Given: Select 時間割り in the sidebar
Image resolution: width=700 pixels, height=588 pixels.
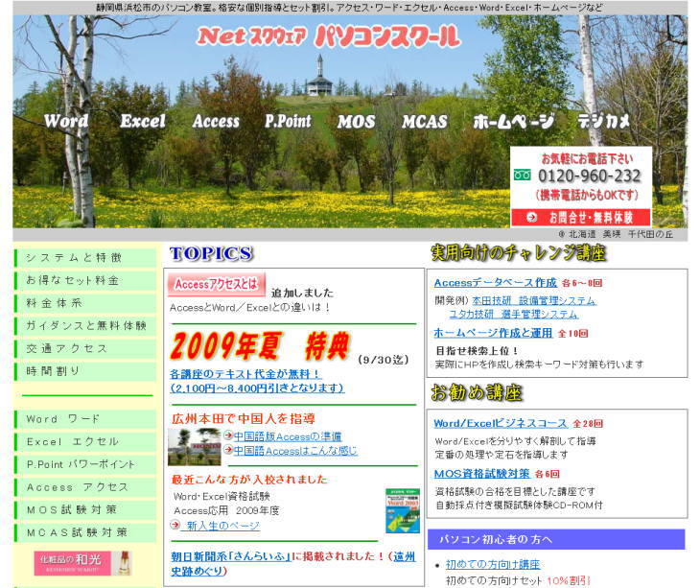Looking at the screenshot, I should pos(85,371).
